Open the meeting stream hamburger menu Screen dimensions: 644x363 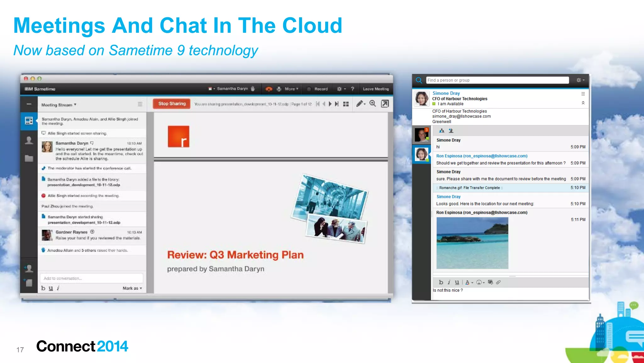(x=140, y=104)
